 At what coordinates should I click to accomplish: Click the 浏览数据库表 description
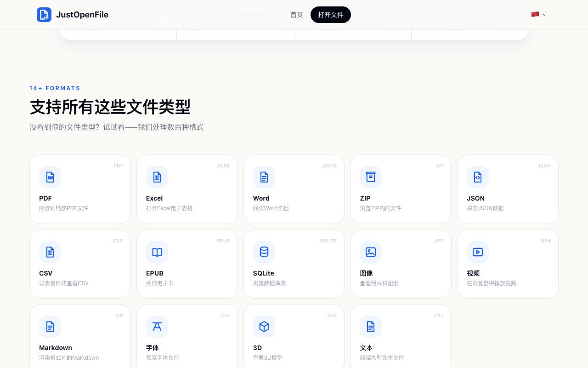(270, 283)
